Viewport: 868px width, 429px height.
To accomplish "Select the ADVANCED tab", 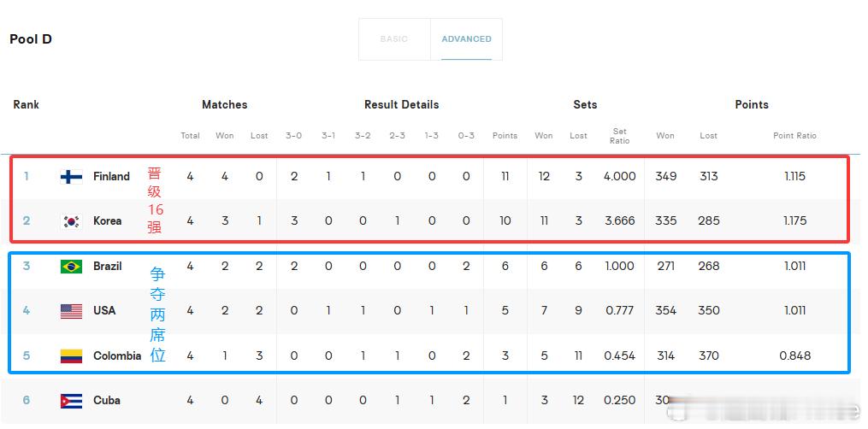I will (466, 39).
